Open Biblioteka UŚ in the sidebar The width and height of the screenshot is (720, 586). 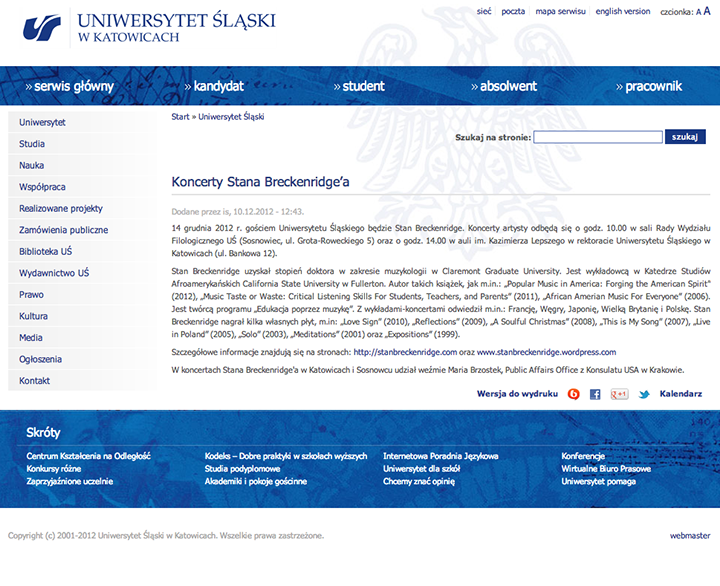(45, 252)
